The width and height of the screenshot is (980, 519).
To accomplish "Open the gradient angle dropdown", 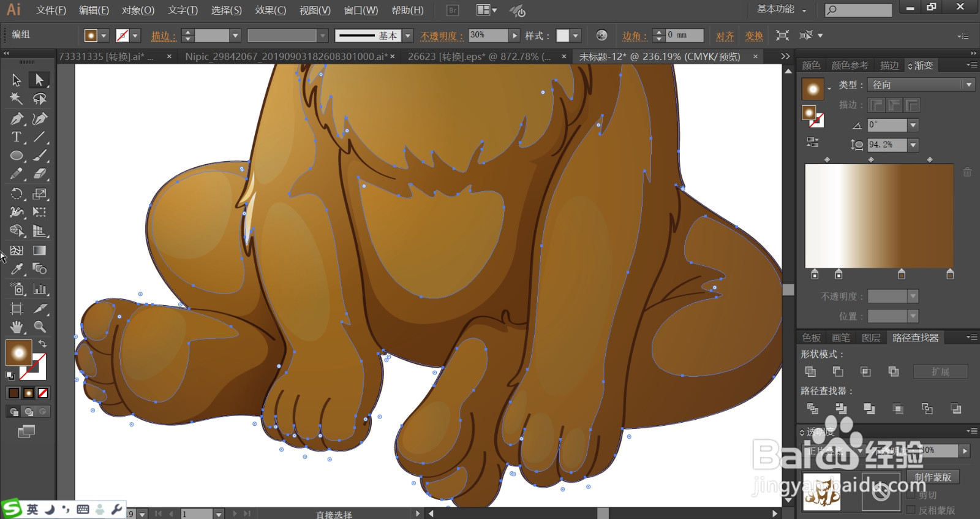I will (x=913, y=125).
